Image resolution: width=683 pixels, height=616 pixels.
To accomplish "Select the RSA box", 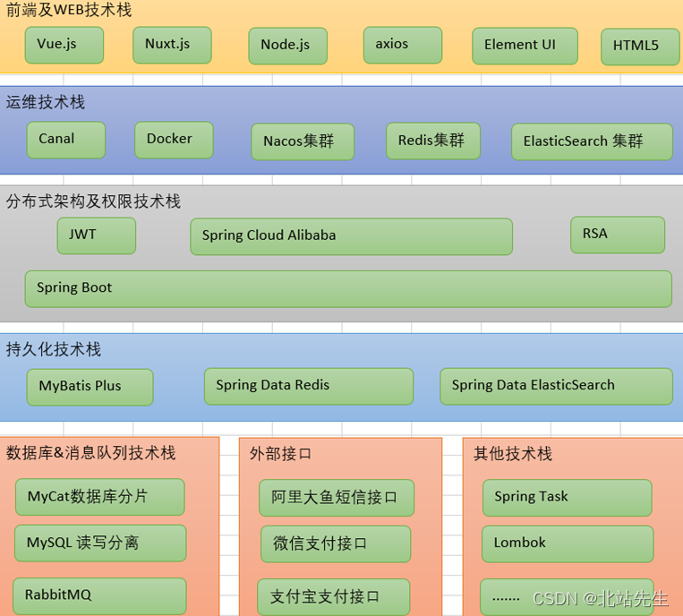I will (618, 235).
